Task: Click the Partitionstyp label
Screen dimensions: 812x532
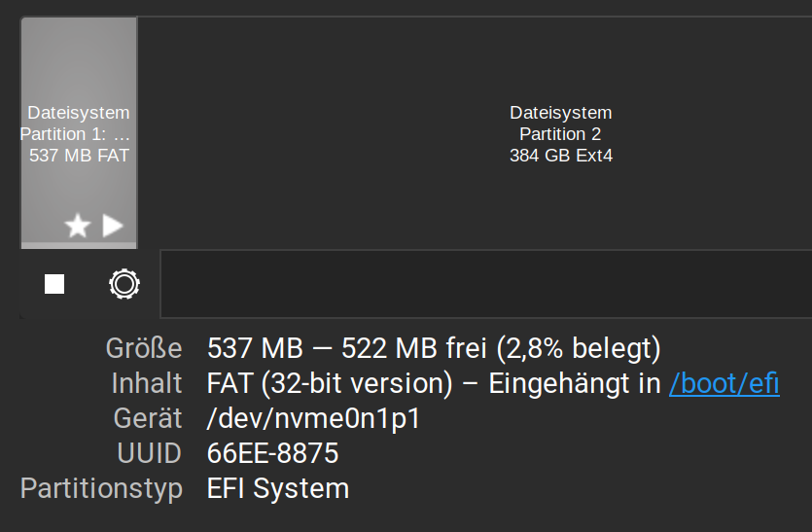Action: coord(101,488)
